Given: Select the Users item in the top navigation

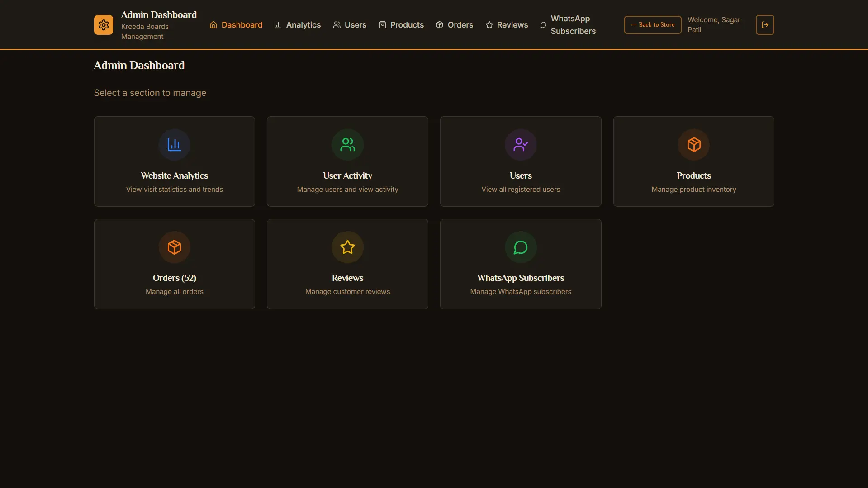Looking at the screenshot, I should click(x=355, y=25).
